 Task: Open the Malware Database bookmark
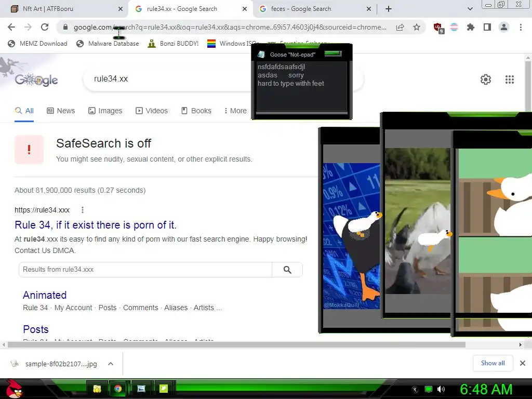pos(108,44)
